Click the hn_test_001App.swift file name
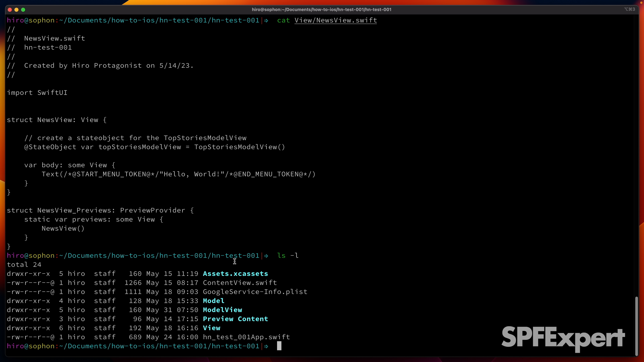The image size is (644, 362). [x=247, y=337]
